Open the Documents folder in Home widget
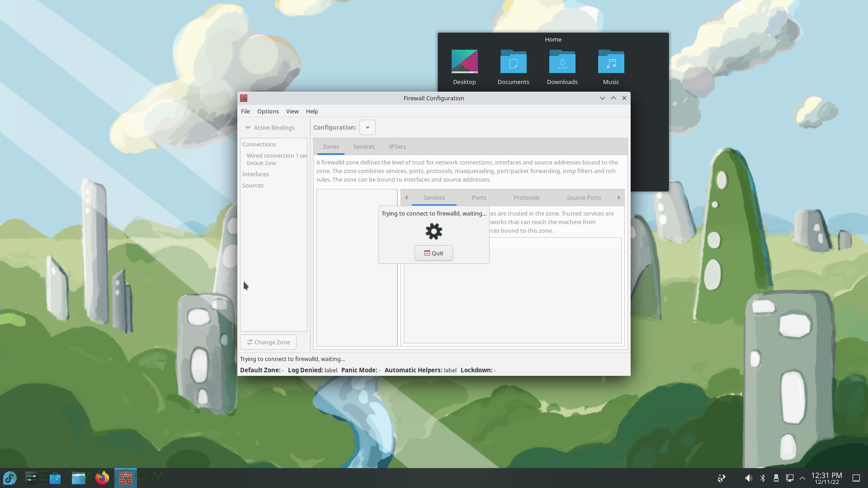This screenshot has height=488, width=868. point(513,67)
